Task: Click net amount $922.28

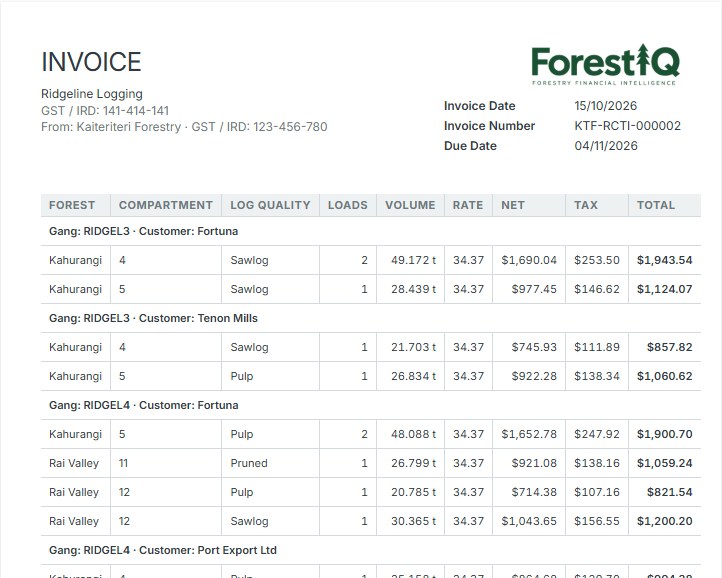Action: 534,376
